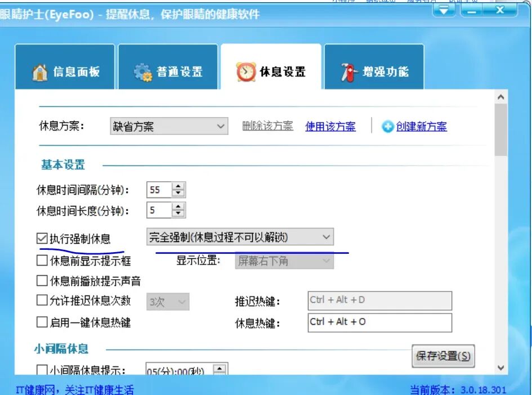Enable 休息前播放提示声音 checkbox
This screenshot has width=532, height=395.
[42, 281]
